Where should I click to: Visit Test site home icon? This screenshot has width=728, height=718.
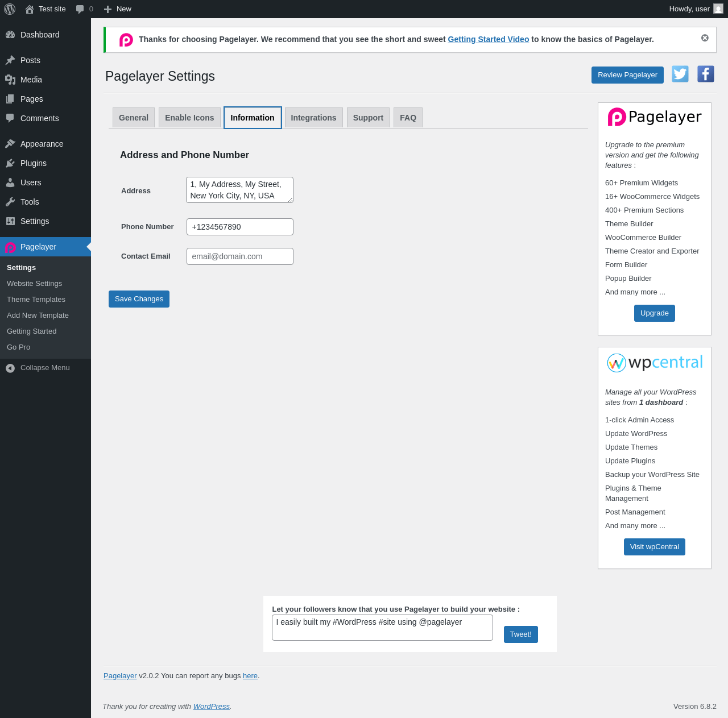pyautogui.click(x=30, y=9)
